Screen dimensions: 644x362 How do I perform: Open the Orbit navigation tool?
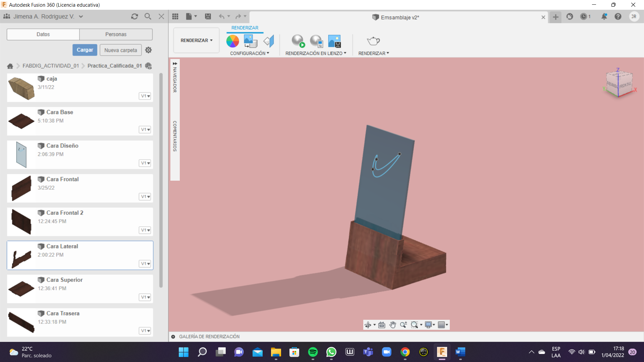[x=368, y=325]
